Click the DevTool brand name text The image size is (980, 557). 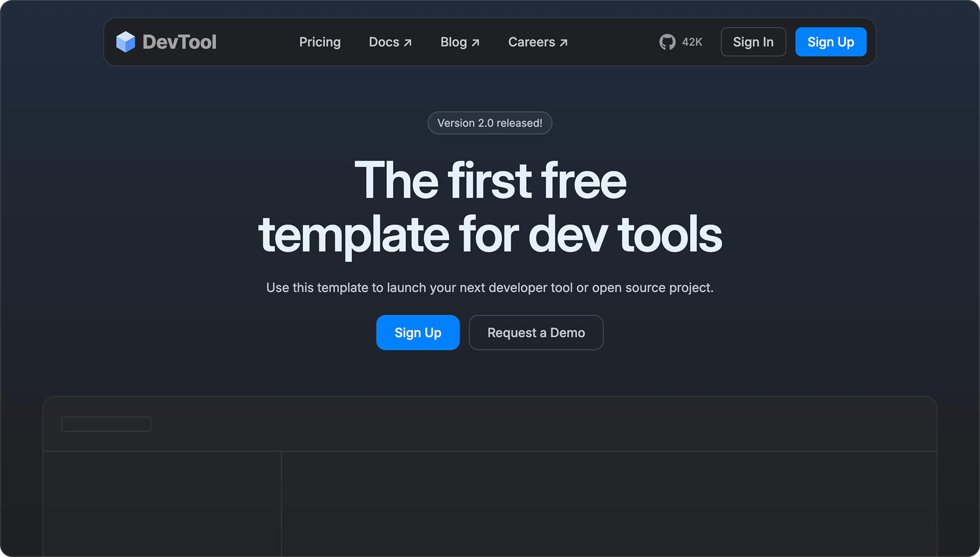[x=179, y=42]
